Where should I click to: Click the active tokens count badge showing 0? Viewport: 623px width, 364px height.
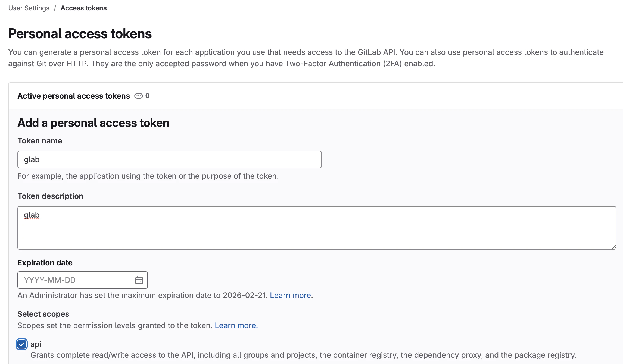click(x=147, y=96)
